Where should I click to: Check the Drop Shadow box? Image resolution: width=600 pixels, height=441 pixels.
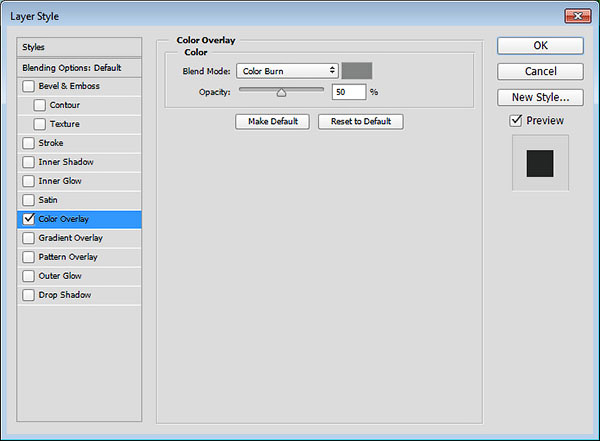pos(28,295)
